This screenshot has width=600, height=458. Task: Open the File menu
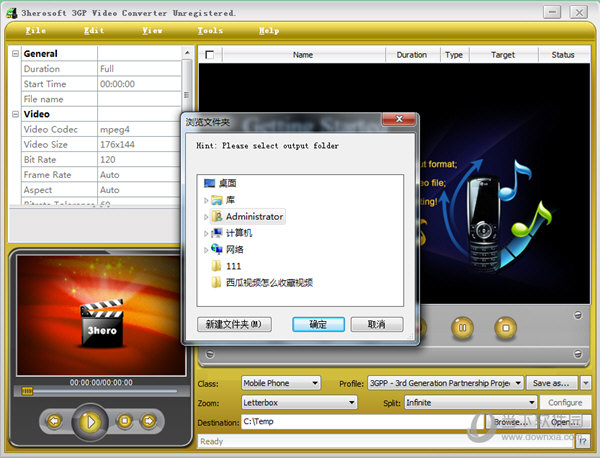(x=36, y=31)
